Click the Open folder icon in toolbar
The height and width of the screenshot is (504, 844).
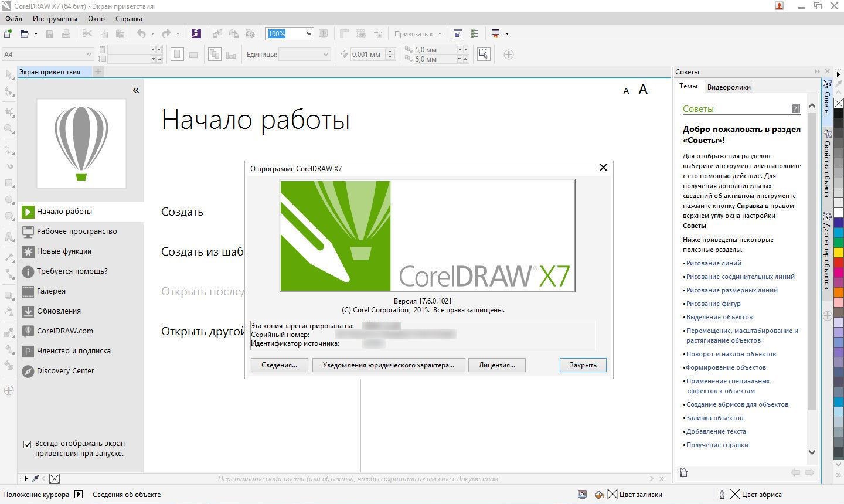(25, 33)
